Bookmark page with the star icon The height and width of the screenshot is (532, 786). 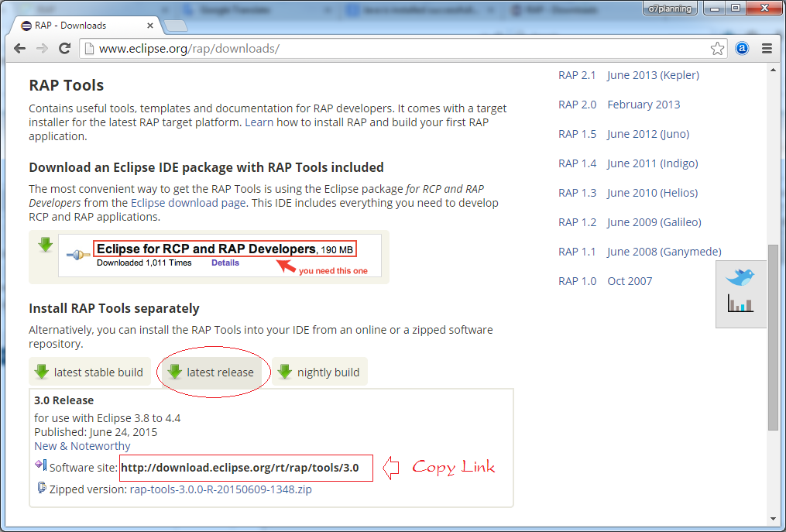click(717, 49)
